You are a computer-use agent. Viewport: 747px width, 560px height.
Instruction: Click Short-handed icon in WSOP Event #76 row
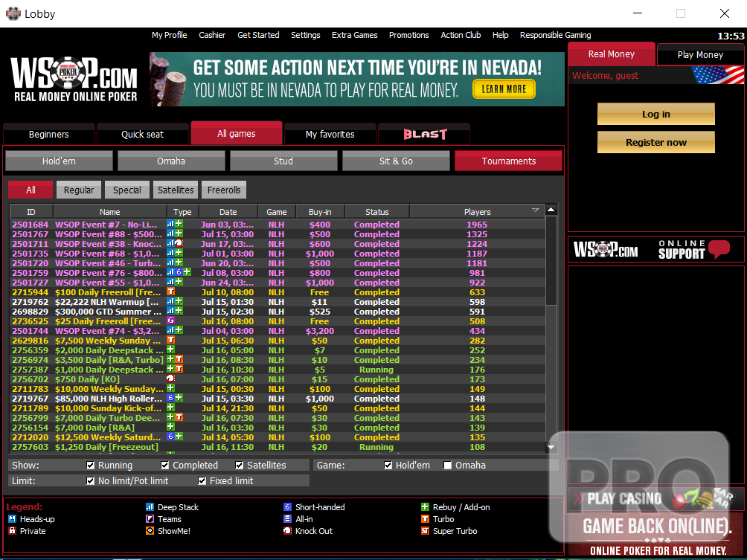[x=179, y=272]
